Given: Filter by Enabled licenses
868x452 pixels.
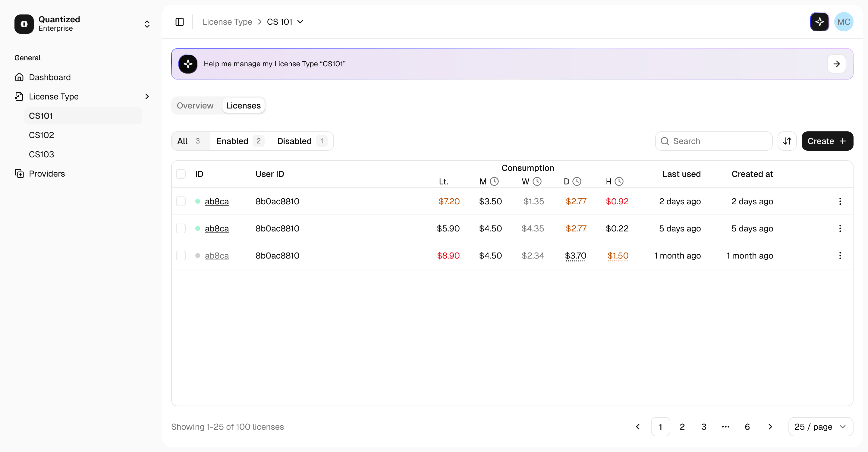Looking at the screenshot, I should pos(240,141).
